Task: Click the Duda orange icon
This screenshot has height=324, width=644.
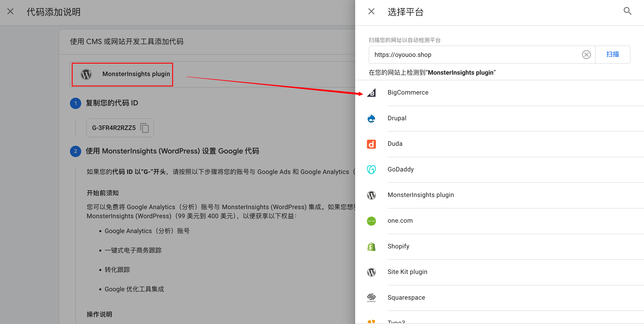Action: pyautogui.click(x=371, y=144)
